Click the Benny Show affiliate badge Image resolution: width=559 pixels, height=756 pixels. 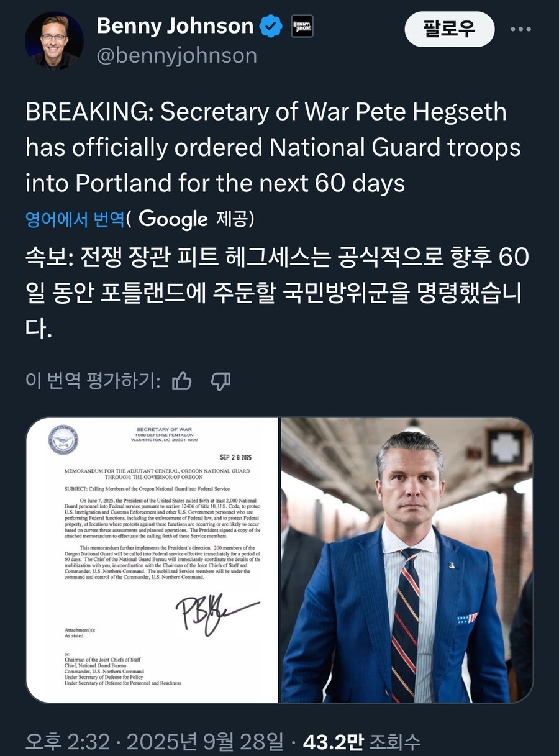(x=302, y=26)
